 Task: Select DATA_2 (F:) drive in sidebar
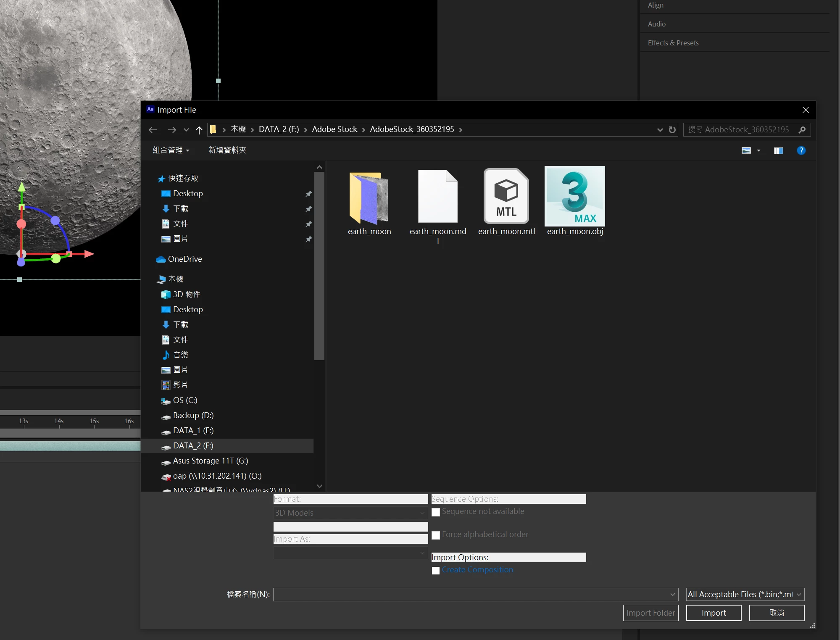click(193, 445)
